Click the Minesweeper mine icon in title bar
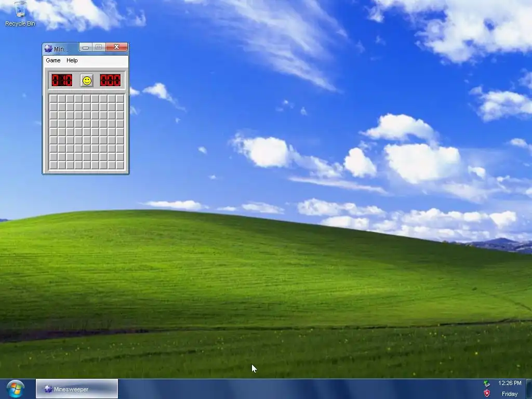Viewport: 532px width, 399px height. (x=48, y=49)
